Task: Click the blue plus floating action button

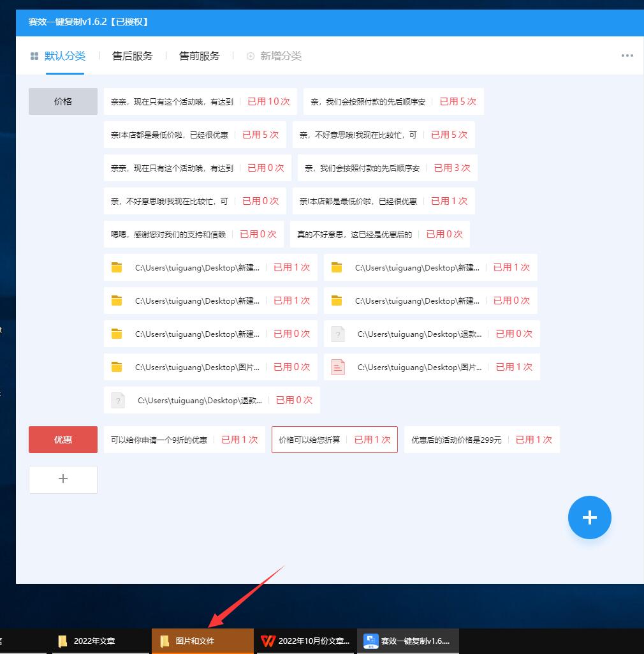Action: 589,517
